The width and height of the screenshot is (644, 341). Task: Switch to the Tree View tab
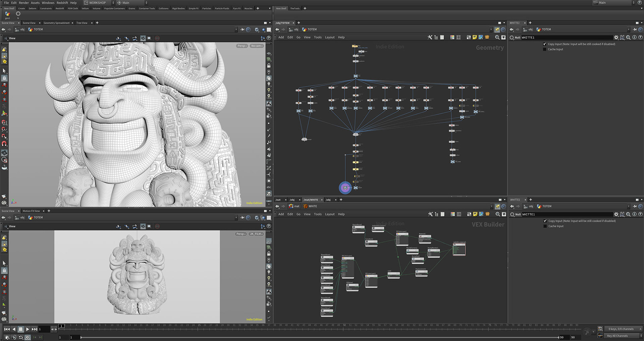click(x=82, y=23)
